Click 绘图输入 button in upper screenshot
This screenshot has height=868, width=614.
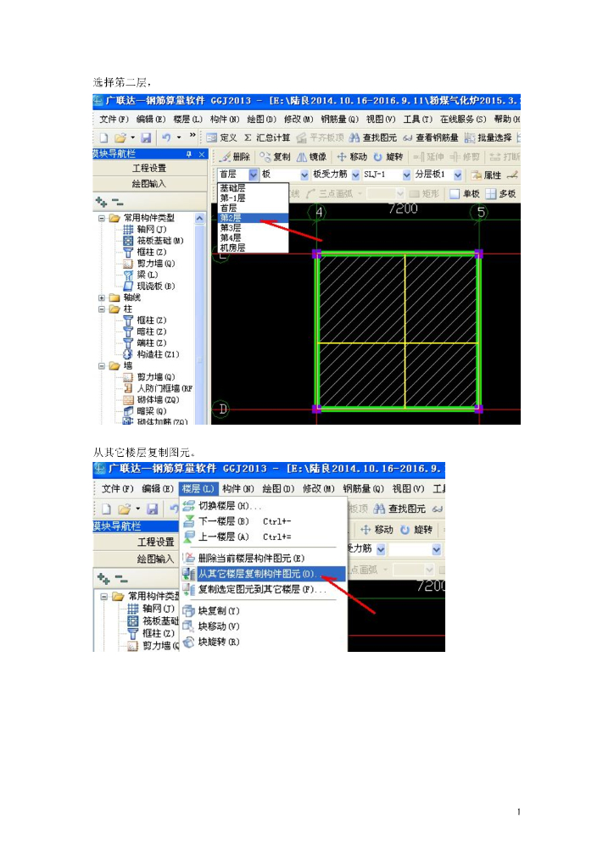(149, 183)
